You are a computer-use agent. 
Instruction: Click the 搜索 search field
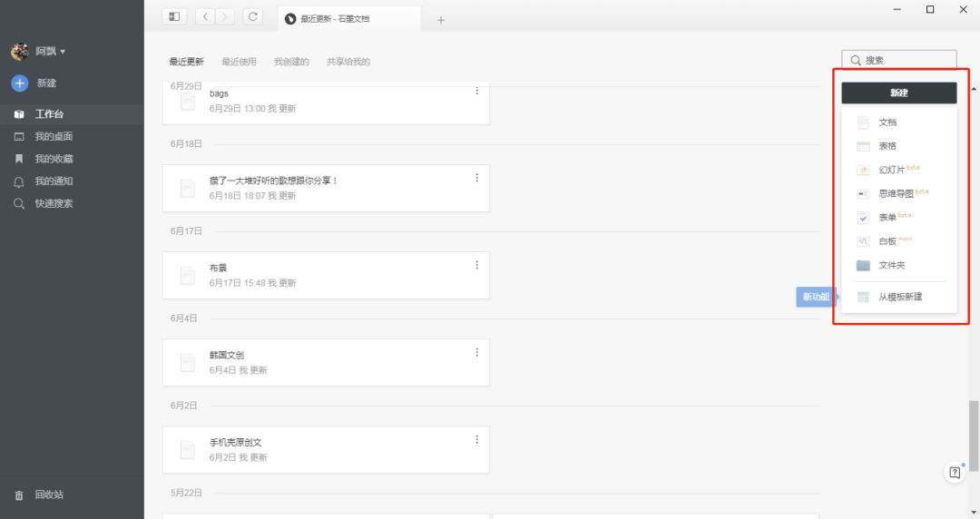(x=898, y=60)
